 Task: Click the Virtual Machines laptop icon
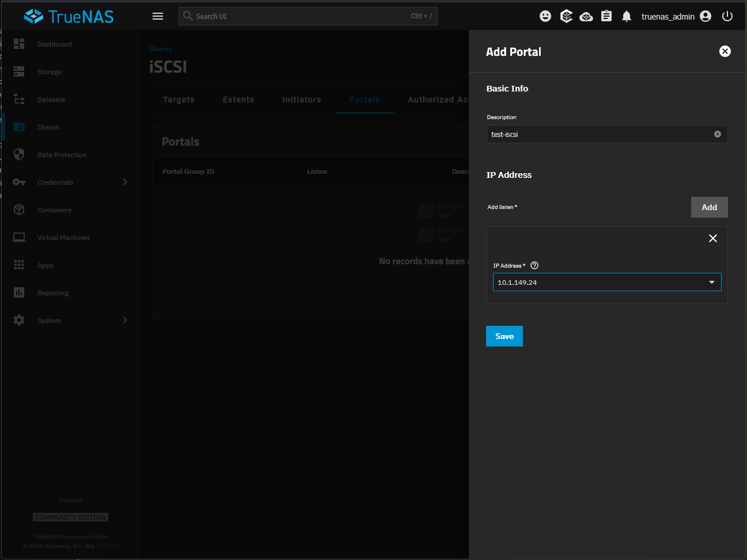click(x=19, y=237)
